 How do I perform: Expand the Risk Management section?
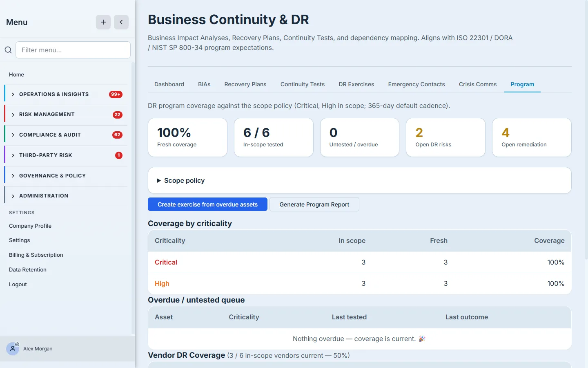click(x=66, y=114)
